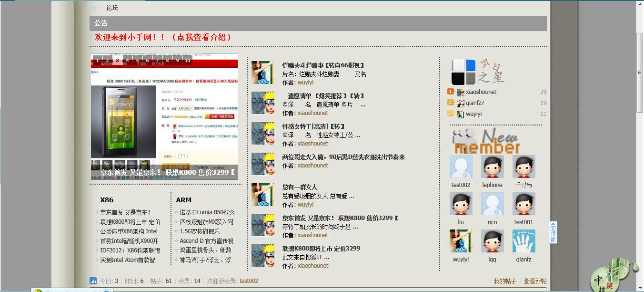The height and width of the screenshot is (292, 644).
Task: Open the 欢迎来到小手网 announcement link
Action: coord(164,37)
